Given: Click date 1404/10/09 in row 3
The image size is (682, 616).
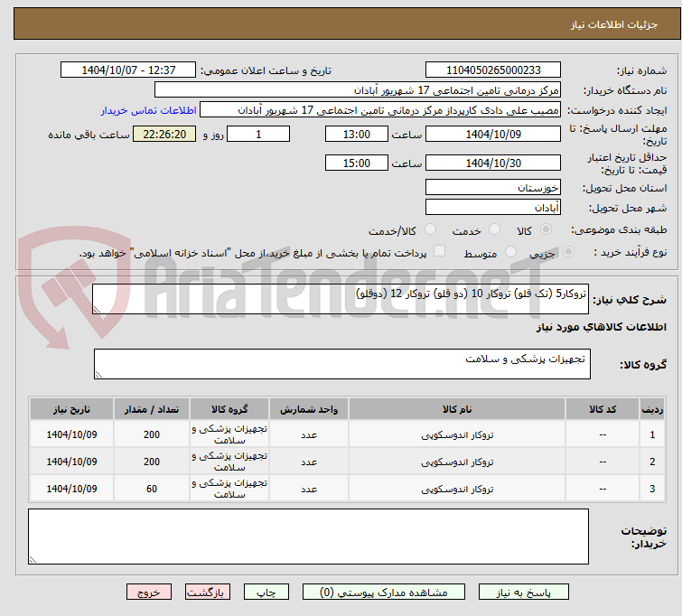Looking at the screenshot, I should coord(71,489).
